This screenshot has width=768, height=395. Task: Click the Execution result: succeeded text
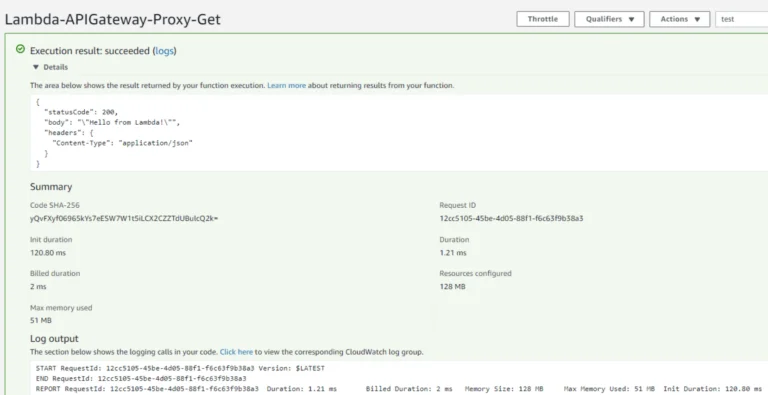pos(90,51)
